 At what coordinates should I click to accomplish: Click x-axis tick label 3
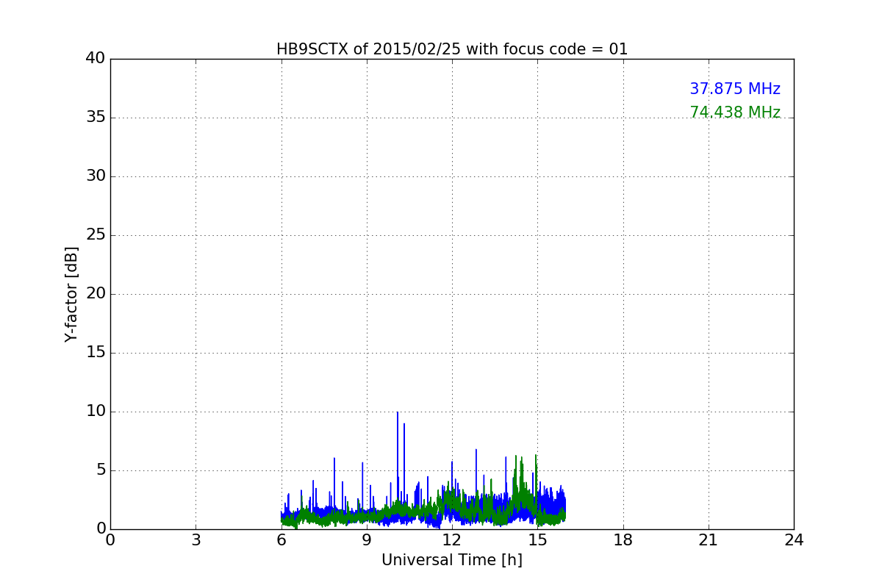196,540
